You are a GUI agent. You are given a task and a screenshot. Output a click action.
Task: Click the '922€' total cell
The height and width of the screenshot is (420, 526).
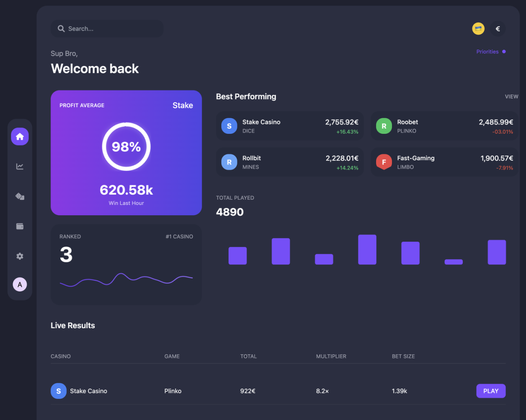(247, 391)
